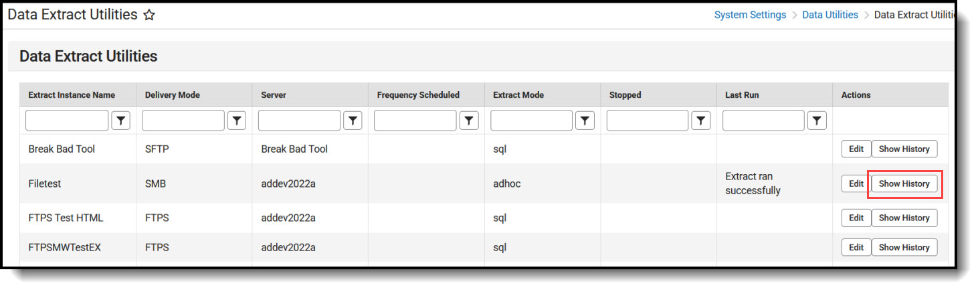Show history for Filetest extract
980x292 pixels.
pyautogui.click(x=904, y=184)
